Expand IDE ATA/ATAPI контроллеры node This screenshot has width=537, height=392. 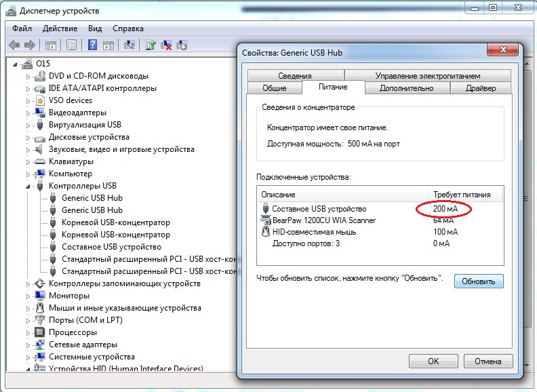tap(28, 89)
